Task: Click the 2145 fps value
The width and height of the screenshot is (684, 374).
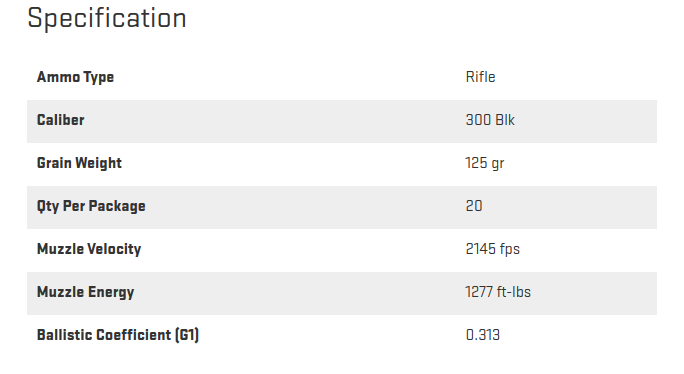Action: (x=492, y=249)
